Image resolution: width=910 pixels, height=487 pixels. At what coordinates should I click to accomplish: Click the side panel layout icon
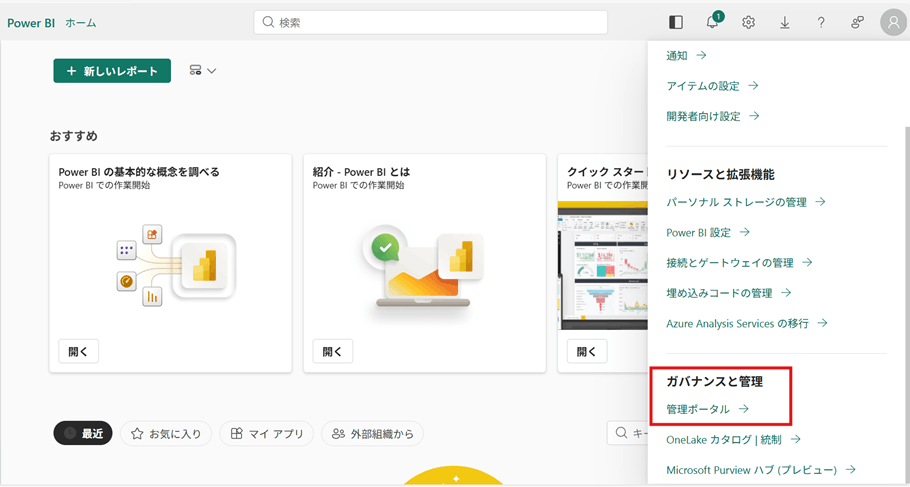coord(676,22)
